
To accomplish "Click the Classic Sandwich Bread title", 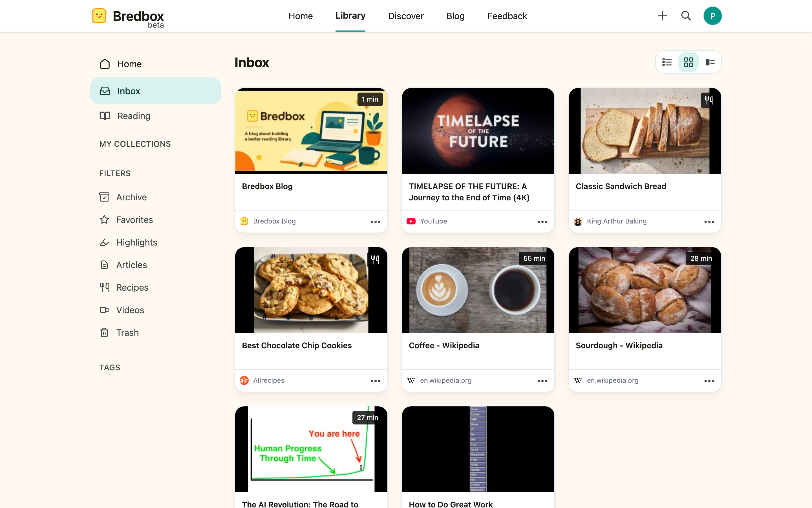I will tap(621, 186).
